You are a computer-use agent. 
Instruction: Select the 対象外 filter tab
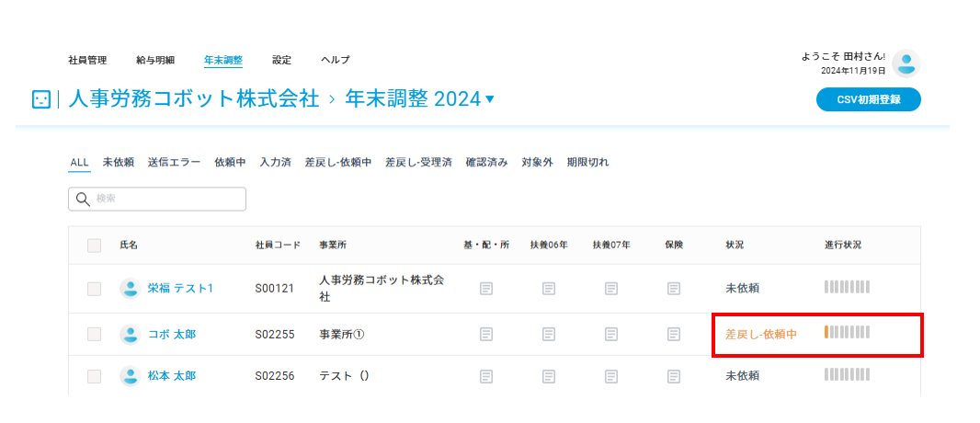[x=538, y=163]
